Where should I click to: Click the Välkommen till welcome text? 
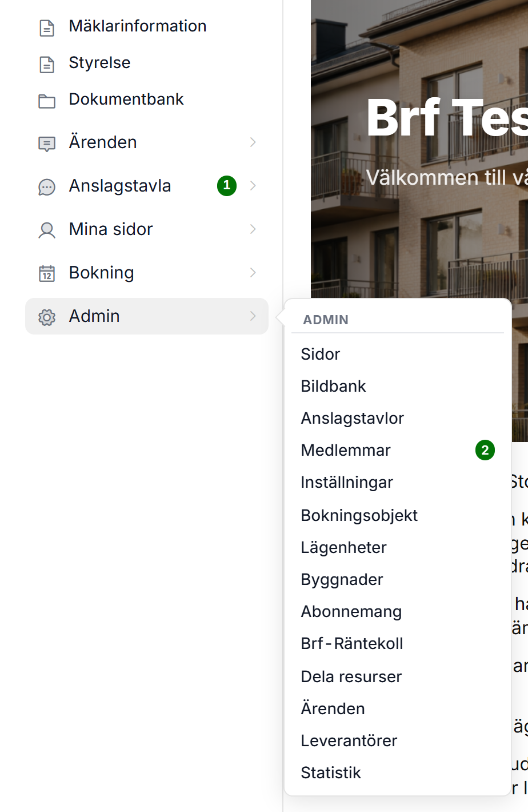447,177
